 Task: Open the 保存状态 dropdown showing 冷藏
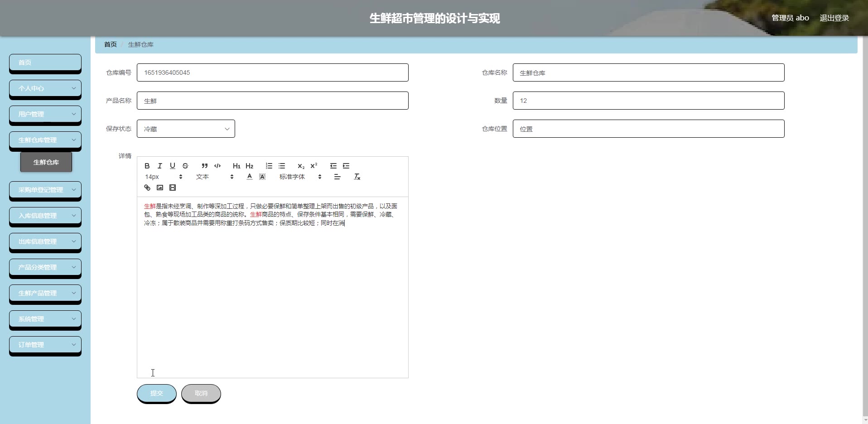tap(186, 129)
